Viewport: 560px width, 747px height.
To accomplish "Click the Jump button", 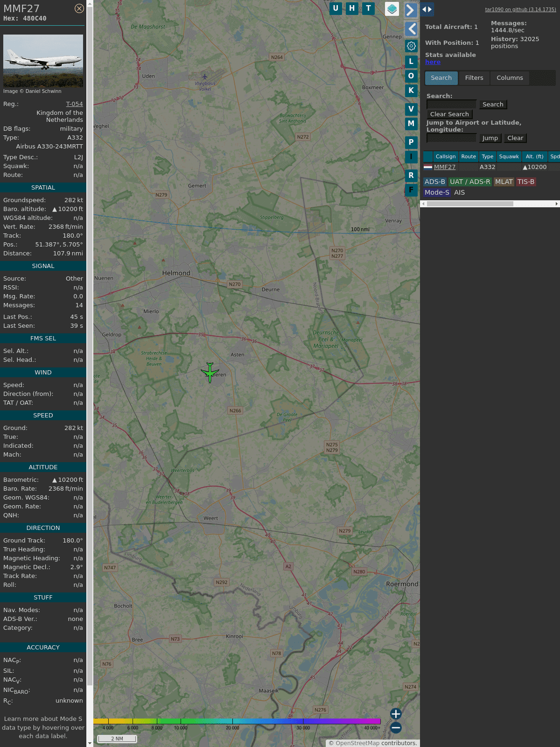I will click(x=490, y=138).
